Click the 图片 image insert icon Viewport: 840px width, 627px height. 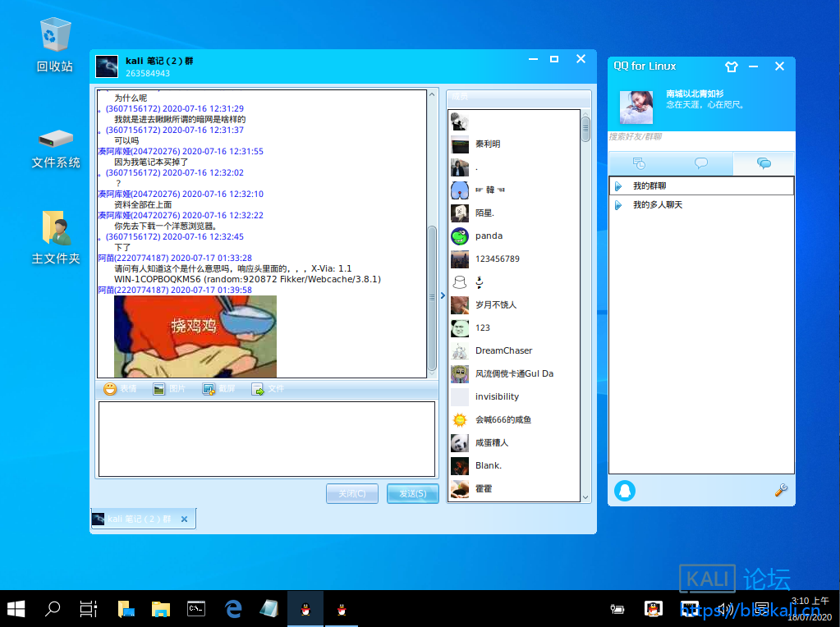(x=157, y=388)
